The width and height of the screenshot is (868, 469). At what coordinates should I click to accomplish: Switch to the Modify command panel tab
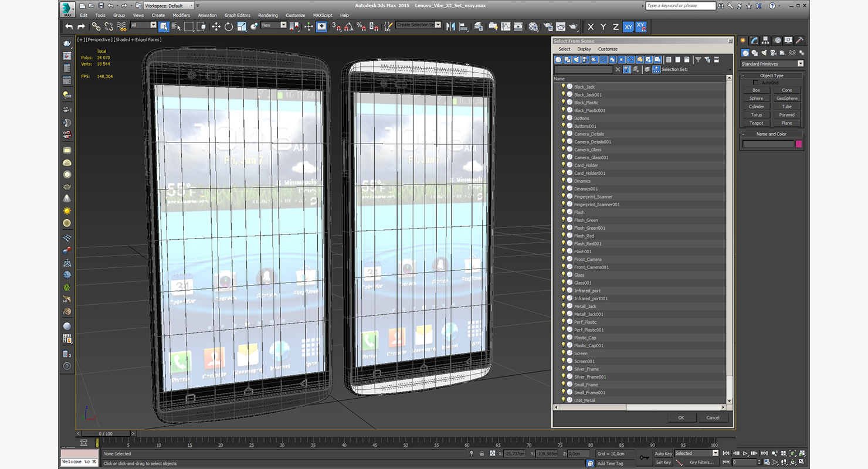[754, 40]
